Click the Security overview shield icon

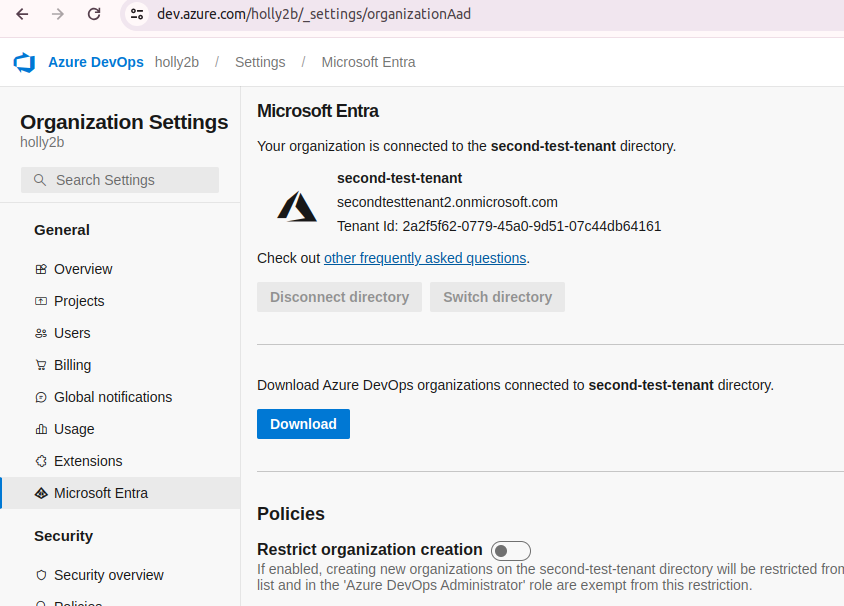[41, 575]
